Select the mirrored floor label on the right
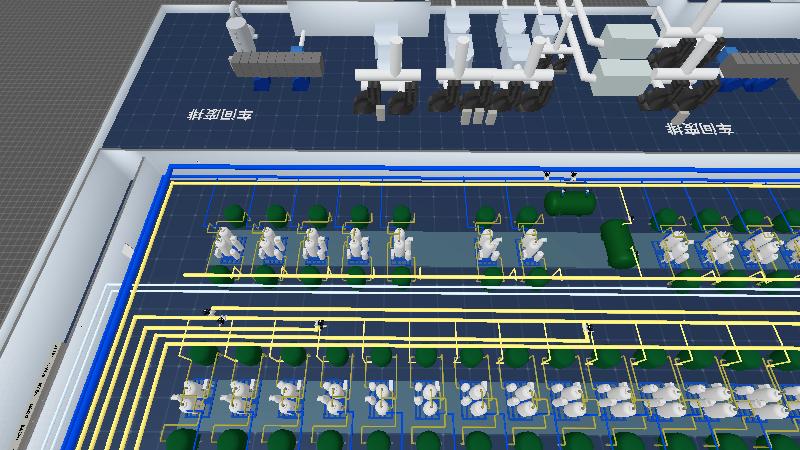This screenshot has height=450, width=800. (699, 129)
